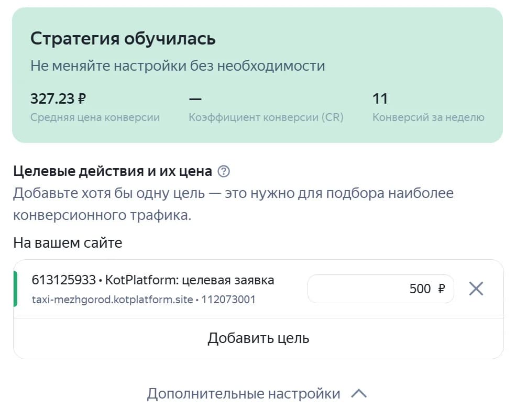Remove the KotPlatform целевая заявка goal

coord(476,289)
